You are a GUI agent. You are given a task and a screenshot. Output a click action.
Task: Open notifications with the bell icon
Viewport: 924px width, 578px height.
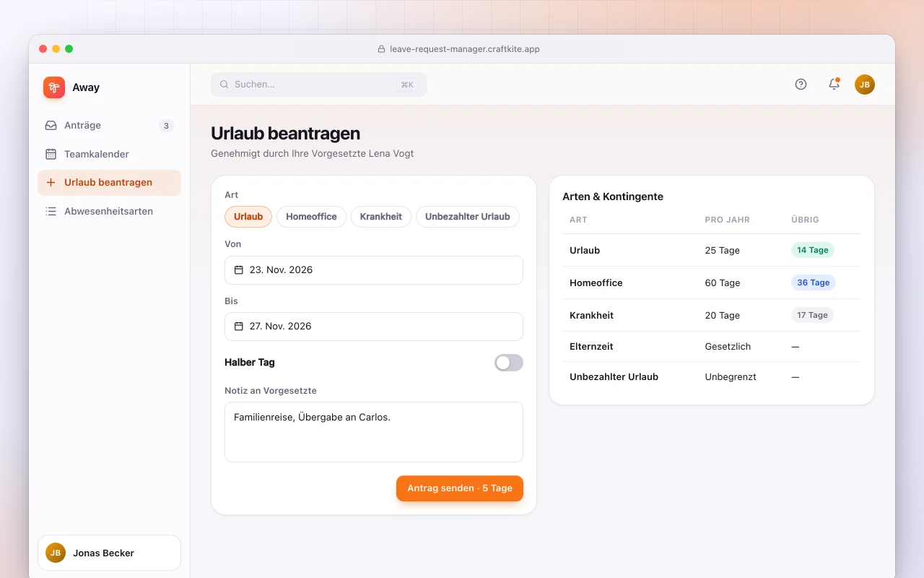(x=834, y=85)
